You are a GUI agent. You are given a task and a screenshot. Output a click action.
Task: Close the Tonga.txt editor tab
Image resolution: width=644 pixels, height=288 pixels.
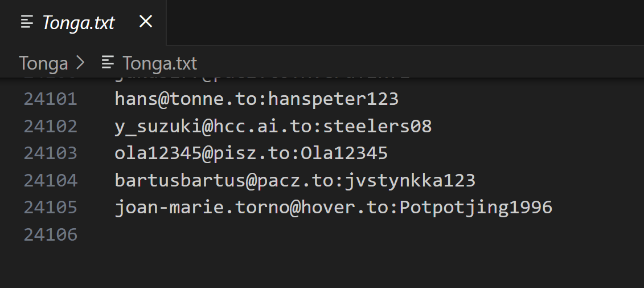146,22
